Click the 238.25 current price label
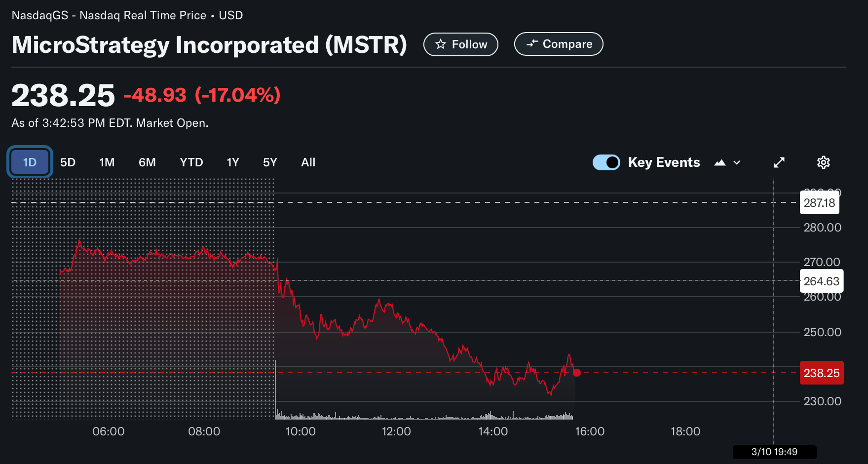 pyautogui.click(x=821, y=373)
